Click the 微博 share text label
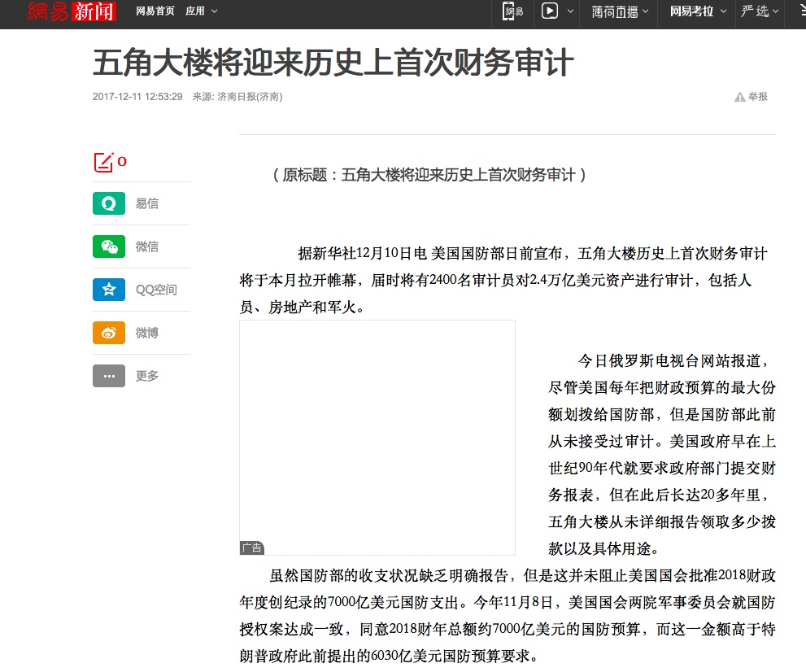Image resolution: width=806 pixels, height=672 pixels. pyautogui.click(x=147, y=333)
